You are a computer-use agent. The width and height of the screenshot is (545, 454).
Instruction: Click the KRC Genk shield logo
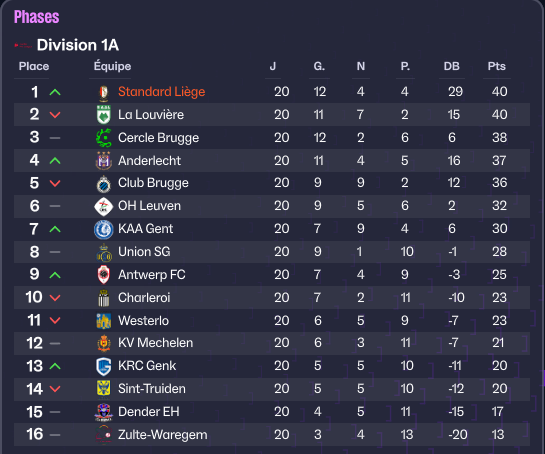pyautogui.click(x=104, y=366)
